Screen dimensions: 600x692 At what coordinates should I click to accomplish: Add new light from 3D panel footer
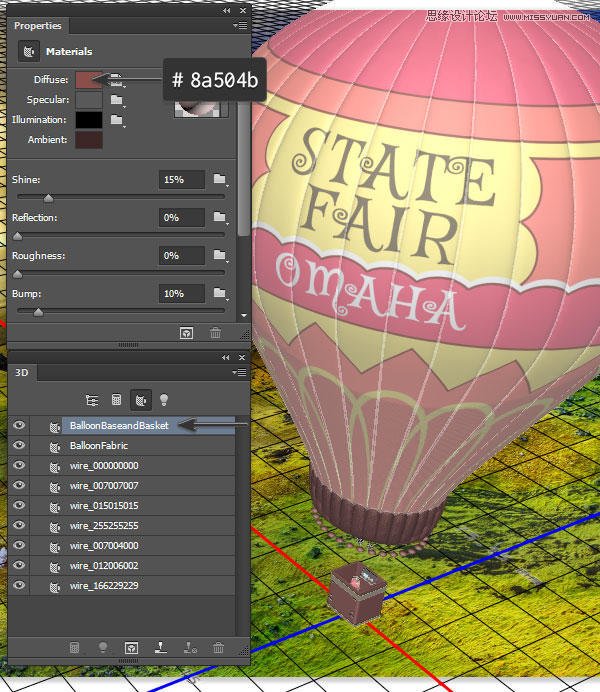click(x=103, y=647)
